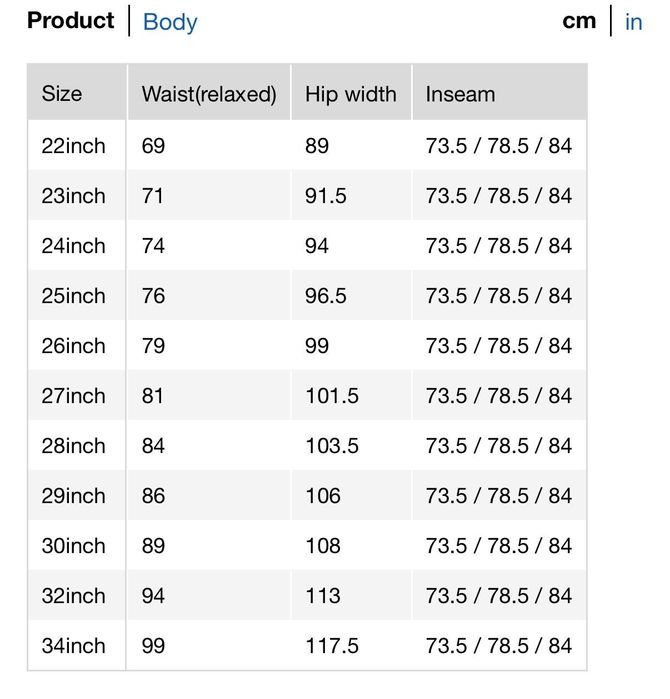The height and width of the screenshot is (699, 670).
Task: Choose the 32inch size row label
Action: click(x=73, y=596)
